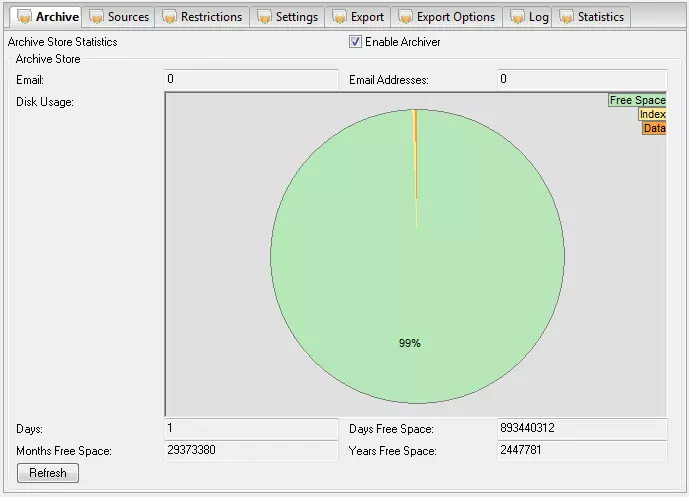Click the Log tab icon

517,17
